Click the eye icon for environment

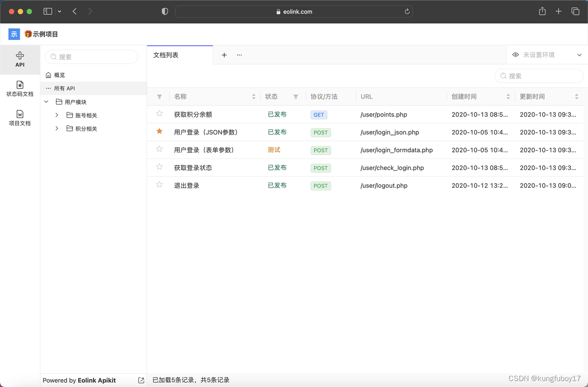coord(515,55)
